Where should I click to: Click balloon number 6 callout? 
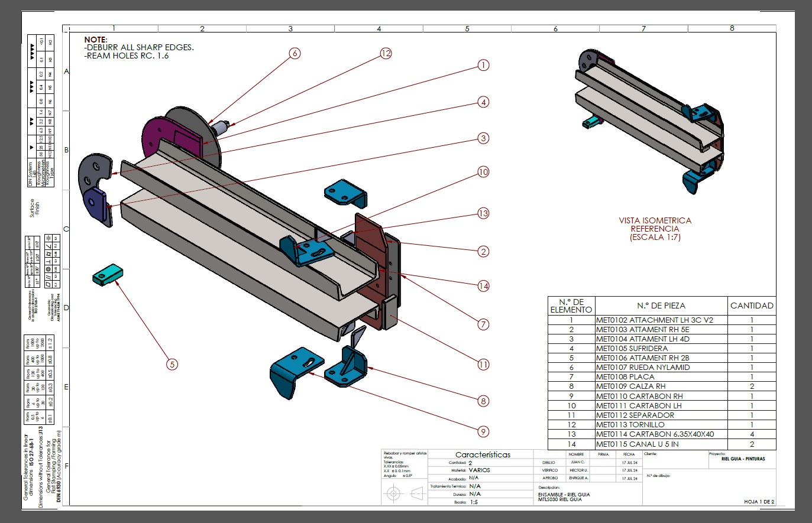pyautogui.click(x=295, y=53)
